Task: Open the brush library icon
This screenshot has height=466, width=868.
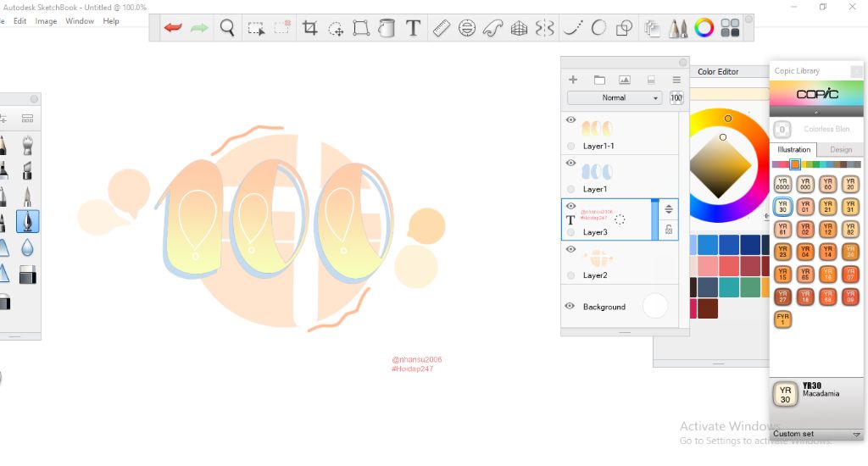Action: tap(27, 119)
